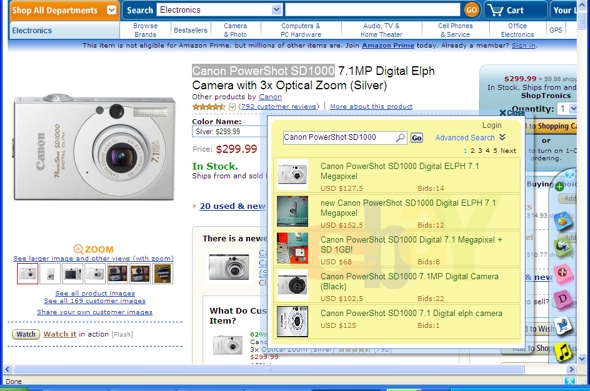Click the Login link in the eBay popup
This screenshot has height=391, width=590.
pos(492,125)
